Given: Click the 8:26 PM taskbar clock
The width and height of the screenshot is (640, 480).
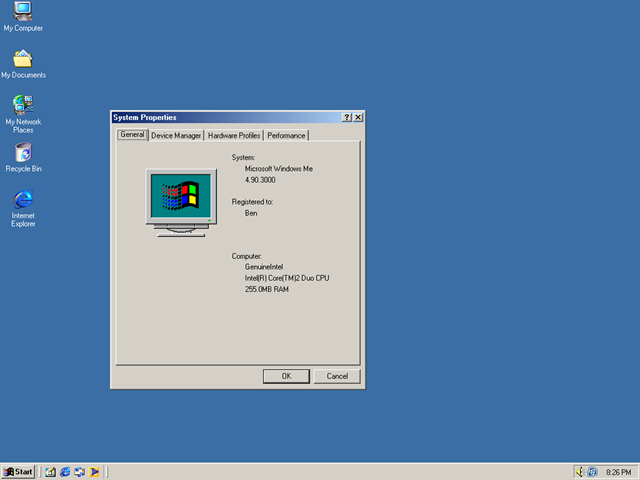Looking at the screenshot, I should 619,472.
